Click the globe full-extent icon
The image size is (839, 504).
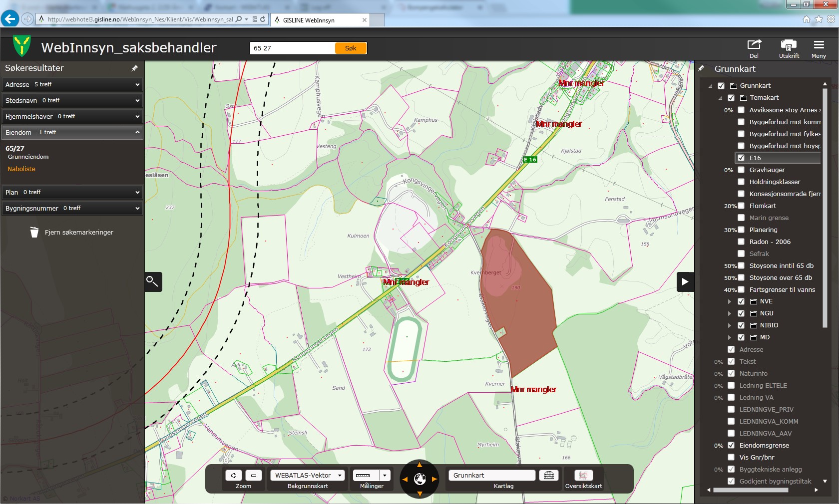[x=419, y=479]
